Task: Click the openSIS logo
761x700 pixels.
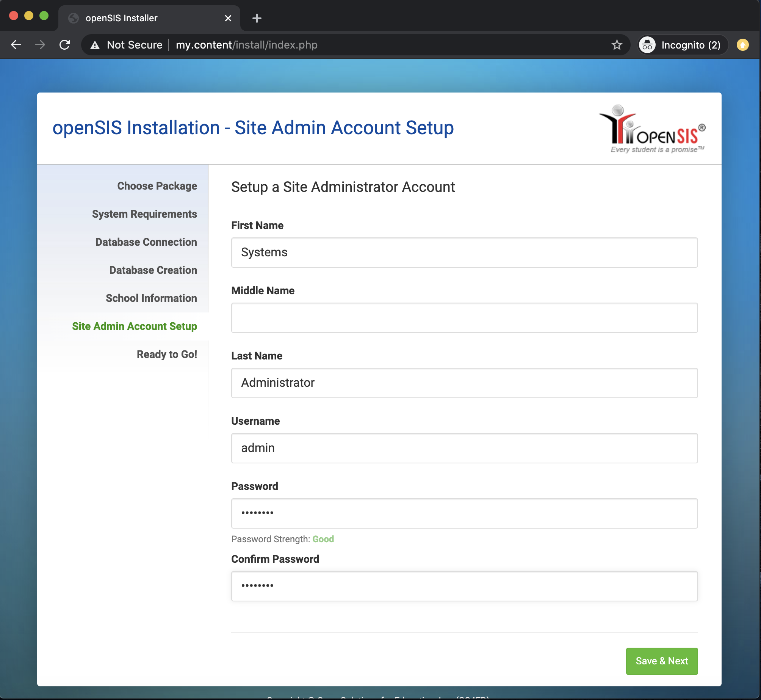Action: click(x=652, y=130)
